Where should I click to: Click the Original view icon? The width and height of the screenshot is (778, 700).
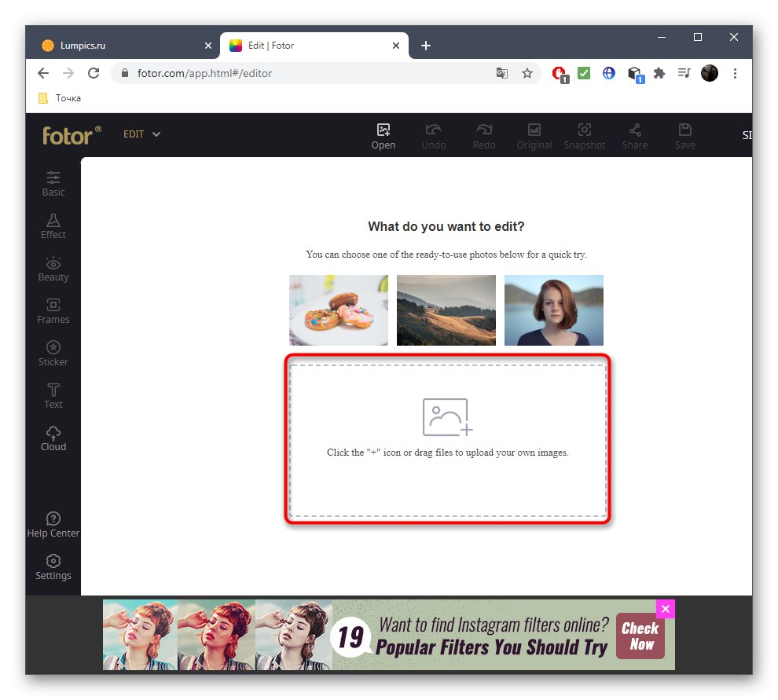534,135
